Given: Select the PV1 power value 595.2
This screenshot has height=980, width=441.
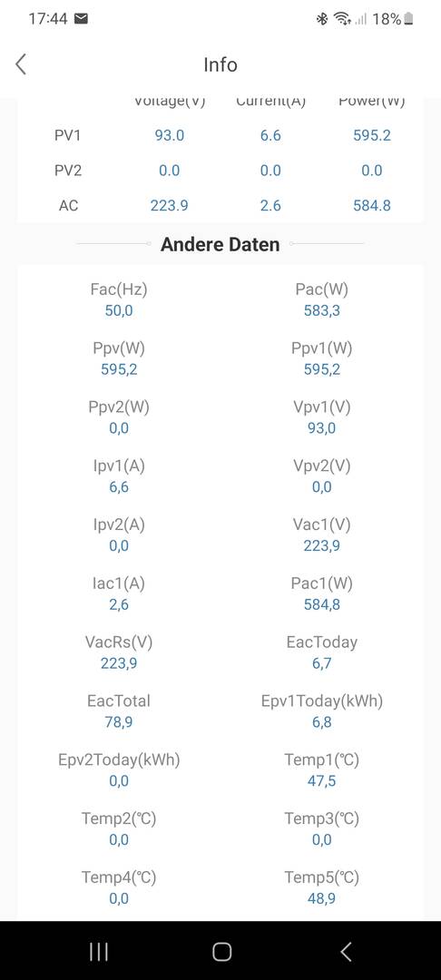Looking at the screenshot, I should point(372,135).
